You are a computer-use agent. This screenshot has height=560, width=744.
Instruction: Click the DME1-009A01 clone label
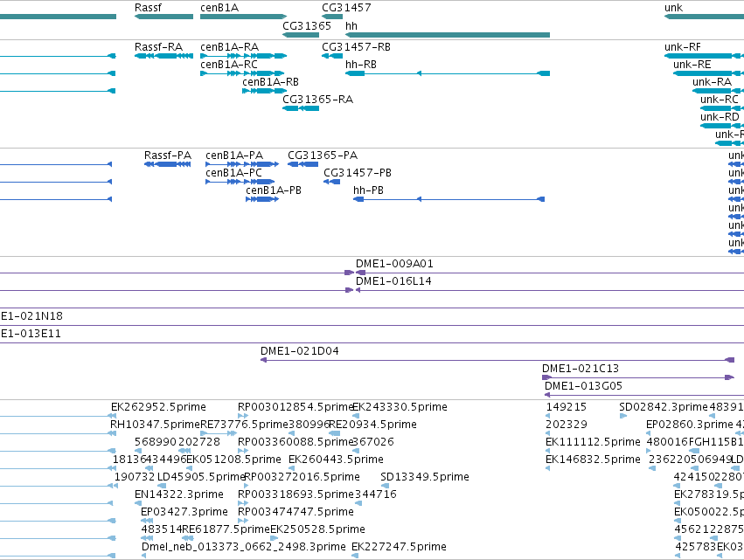click(x=394, y=264)
